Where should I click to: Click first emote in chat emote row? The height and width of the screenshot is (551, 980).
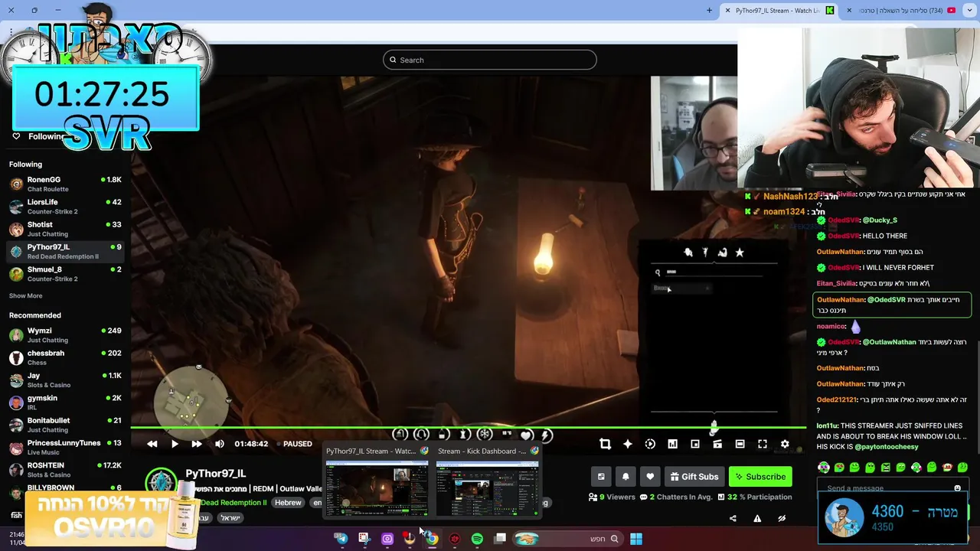point(823,468)
